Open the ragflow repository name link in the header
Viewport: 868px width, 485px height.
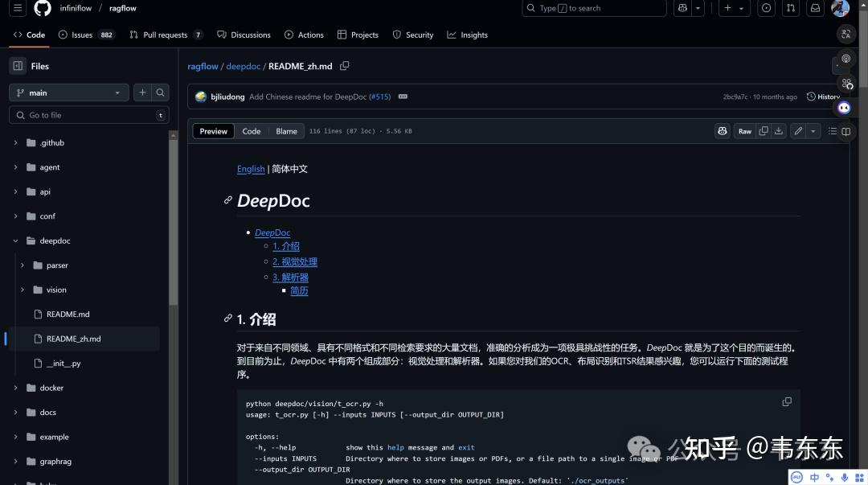(123, 8)
